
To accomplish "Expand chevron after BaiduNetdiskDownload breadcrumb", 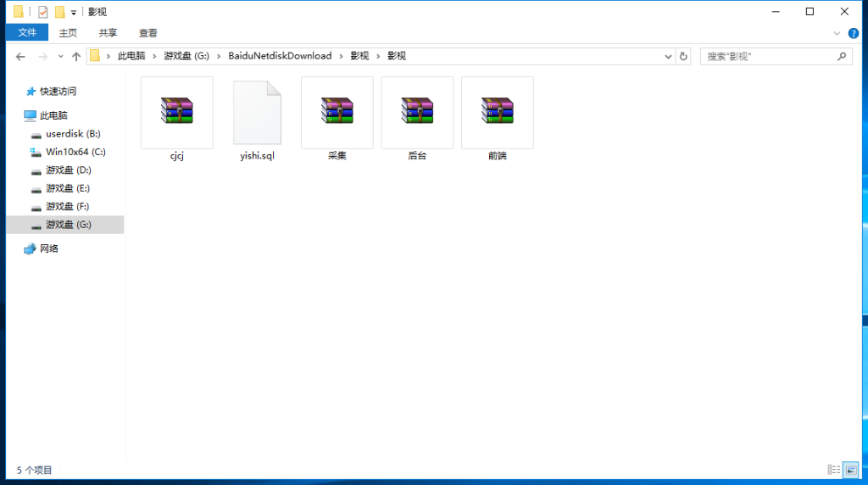I will [x=341, y=57].
